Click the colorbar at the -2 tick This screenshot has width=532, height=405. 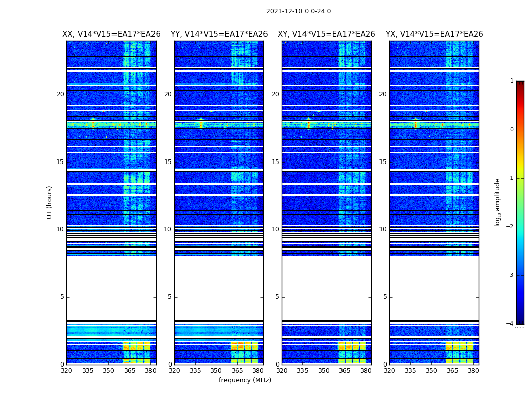pos(520,227)
